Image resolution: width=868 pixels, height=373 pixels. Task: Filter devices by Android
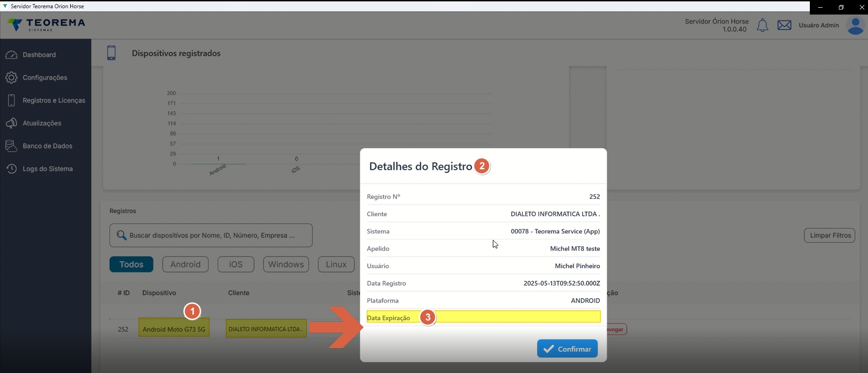(x=185, y=264)
